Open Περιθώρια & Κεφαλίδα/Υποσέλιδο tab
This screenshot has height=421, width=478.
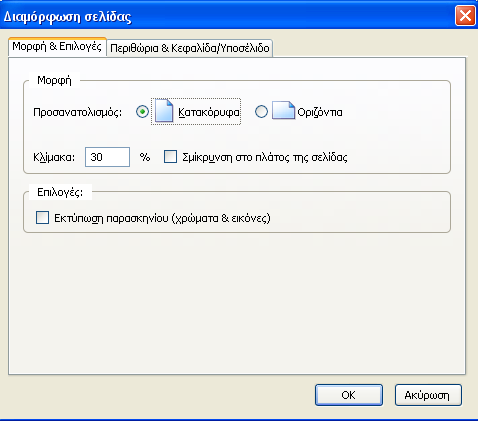(190, 48)
